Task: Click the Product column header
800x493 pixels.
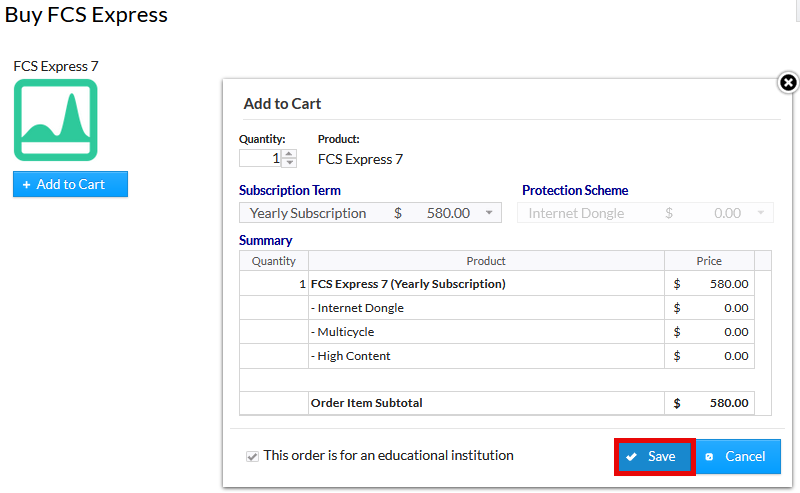Action: coord(486,261)
